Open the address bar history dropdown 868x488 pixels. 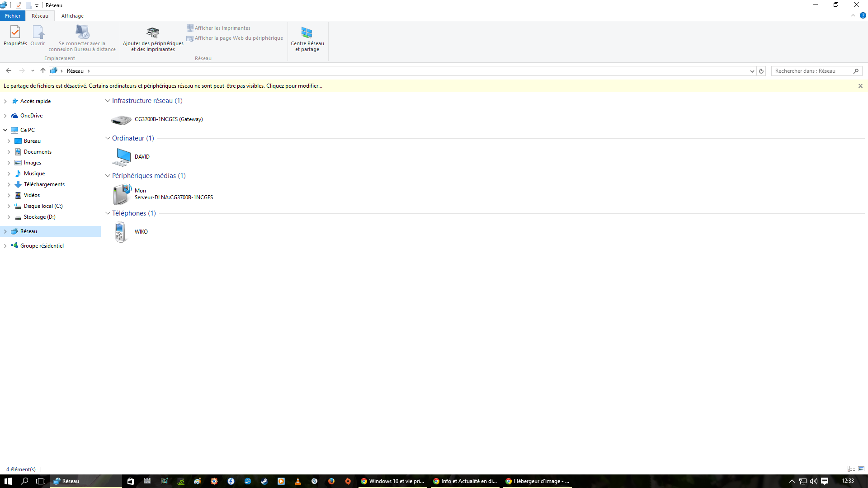(752, 71)
